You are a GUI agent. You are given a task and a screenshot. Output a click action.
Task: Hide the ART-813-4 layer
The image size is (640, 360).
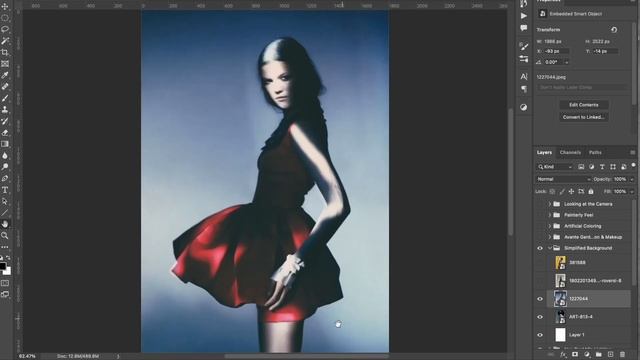tap(540, 317)
